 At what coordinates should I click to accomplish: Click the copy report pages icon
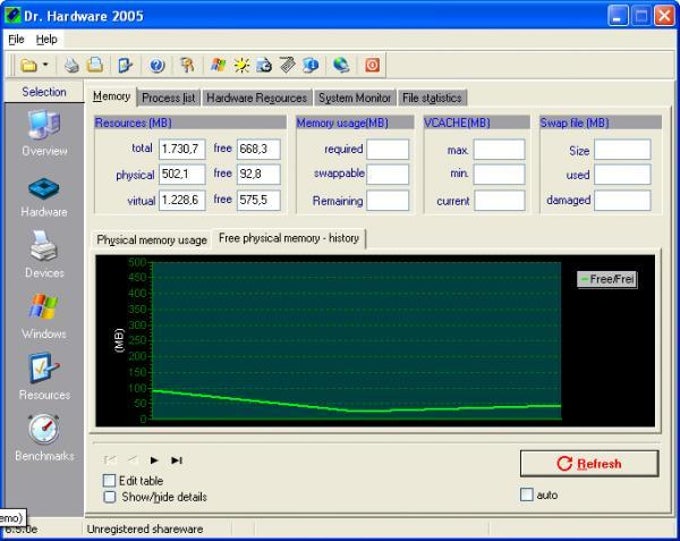click(x=95, y=65)
